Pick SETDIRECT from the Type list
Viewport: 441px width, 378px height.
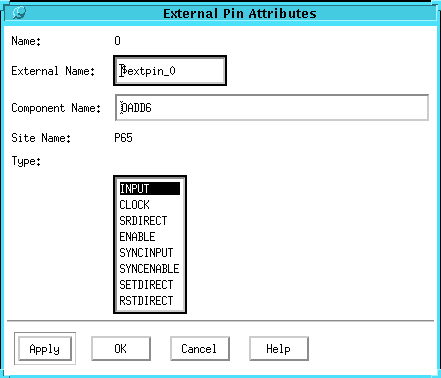150,285
